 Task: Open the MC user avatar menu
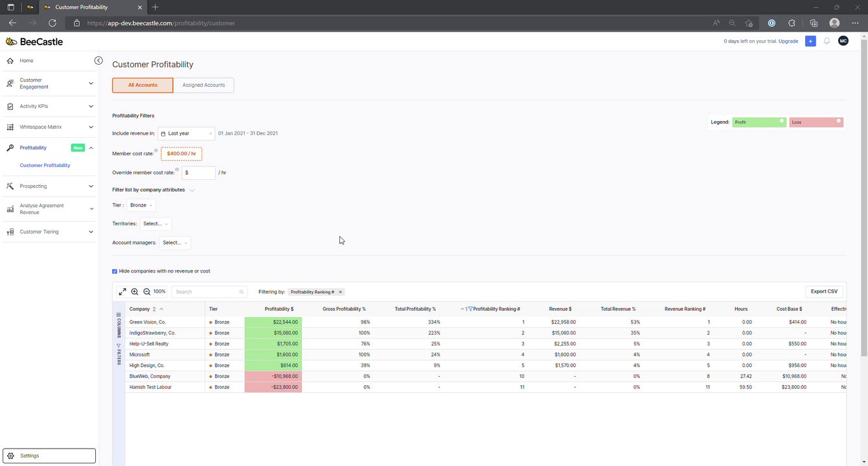[x=843, y=41]
